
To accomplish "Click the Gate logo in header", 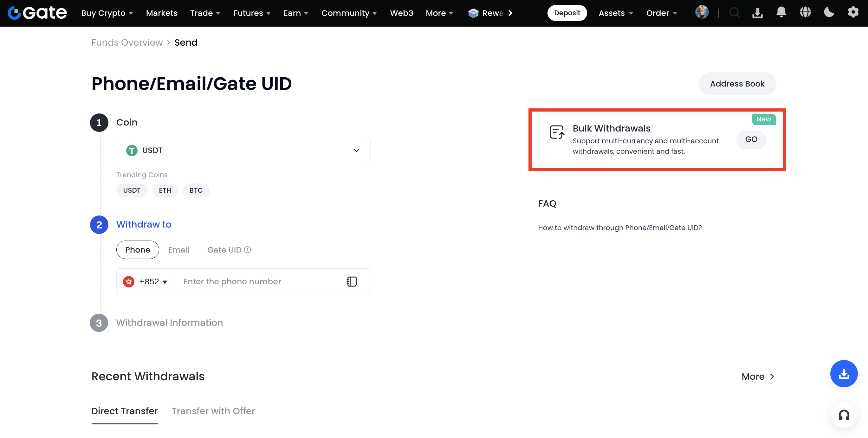I will pyautogui.click(x=37, y=13).
